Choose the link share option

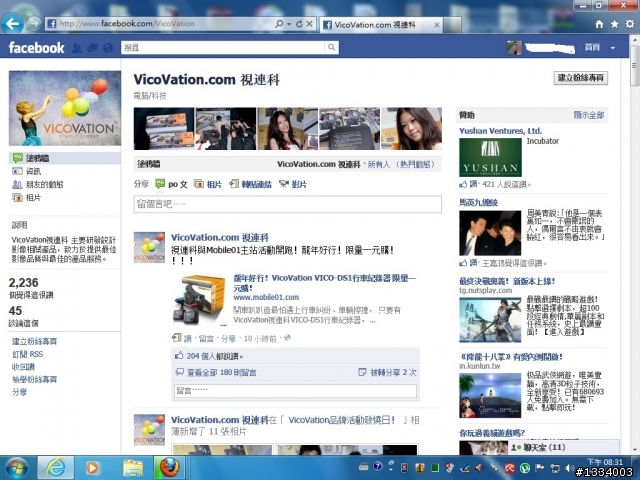pyautogui.click(x=251, y=184)
